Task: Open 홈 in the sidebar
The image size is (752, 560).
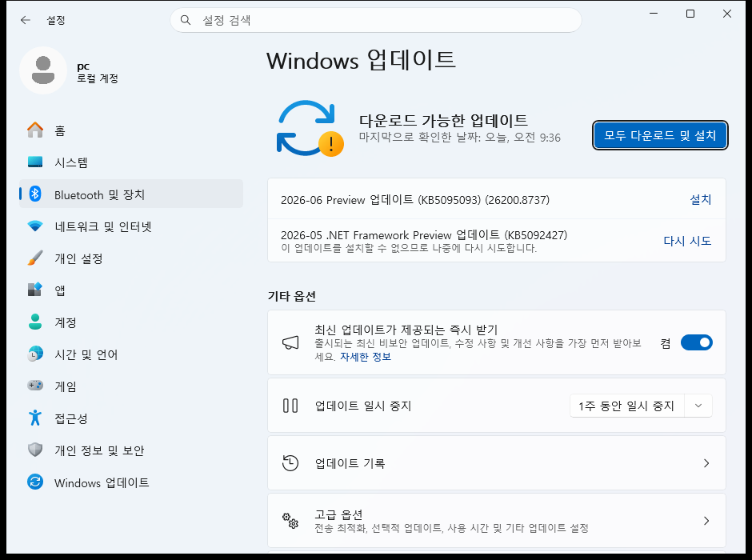Action: pos(131,130)
